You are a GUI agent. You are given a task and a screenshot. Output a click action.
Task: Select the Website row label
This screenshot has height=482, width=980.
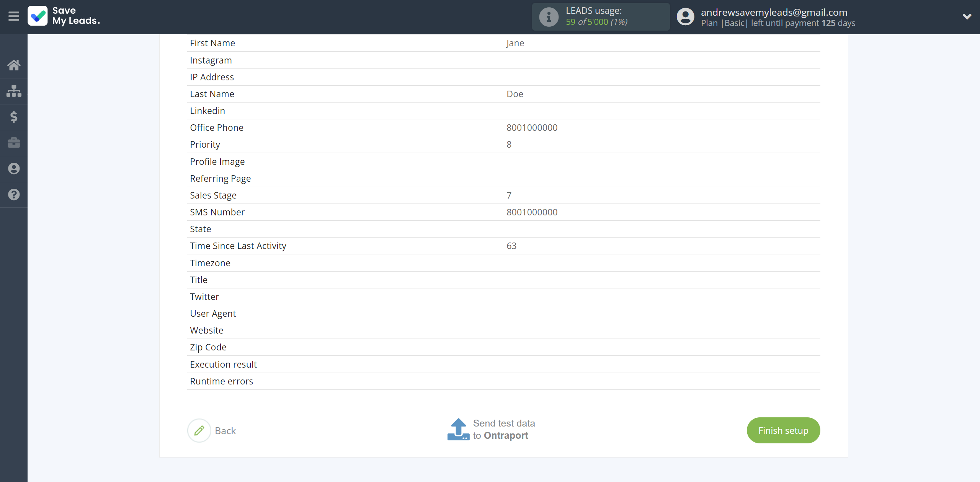pos(207,331)
